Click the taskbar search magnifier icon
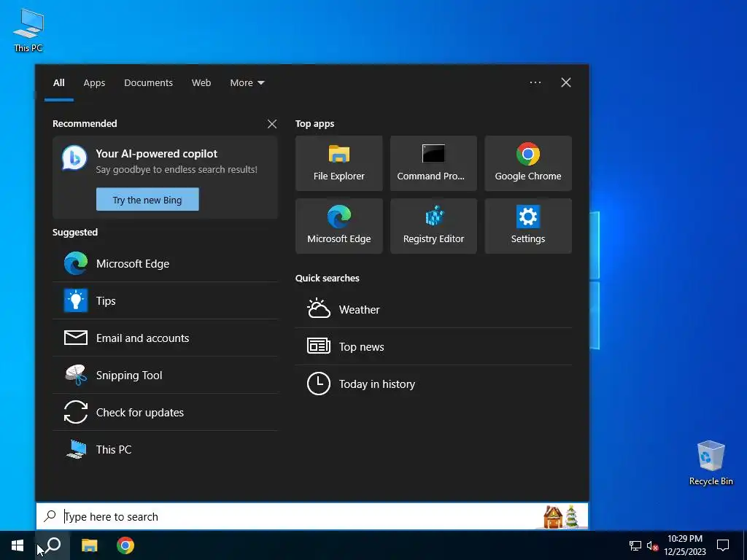Image resolution: width=747 pixels, height=560 pixels. (53, 545)
